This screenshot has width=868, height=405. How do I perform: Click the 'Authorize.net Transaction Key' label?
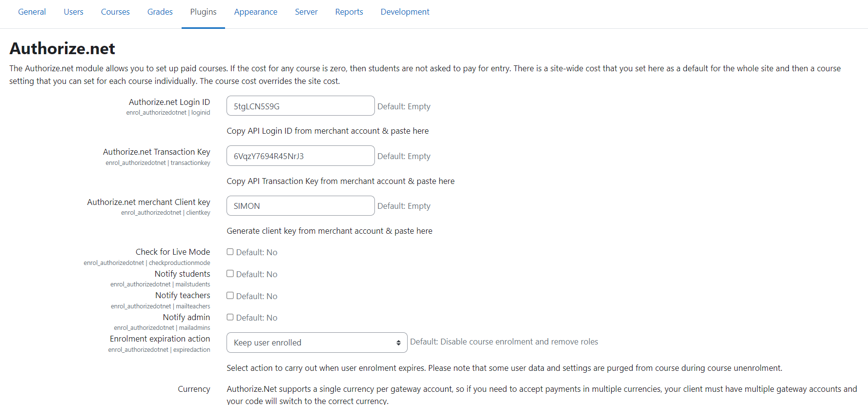click(x=157, y=152)
